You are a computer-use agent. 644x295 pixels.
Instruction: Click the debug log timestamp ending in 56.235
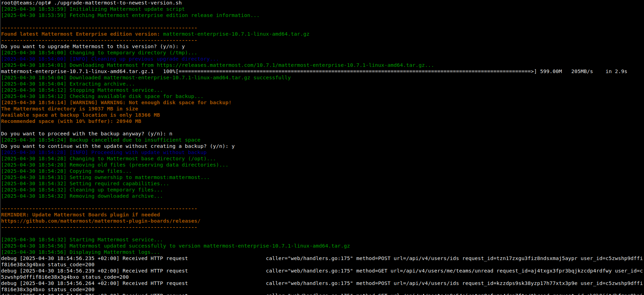(x=69, y=258)
